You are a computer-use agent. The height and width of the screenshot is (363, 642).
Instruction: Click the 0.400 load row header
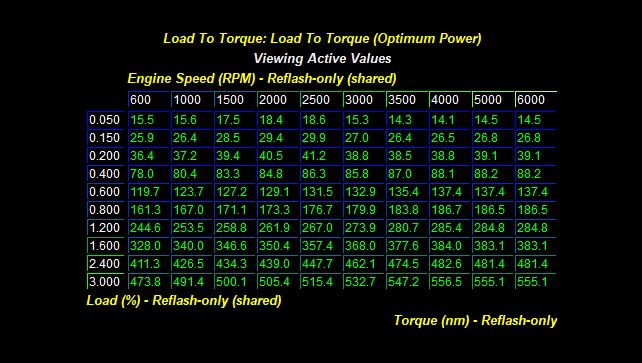[105, 174]
